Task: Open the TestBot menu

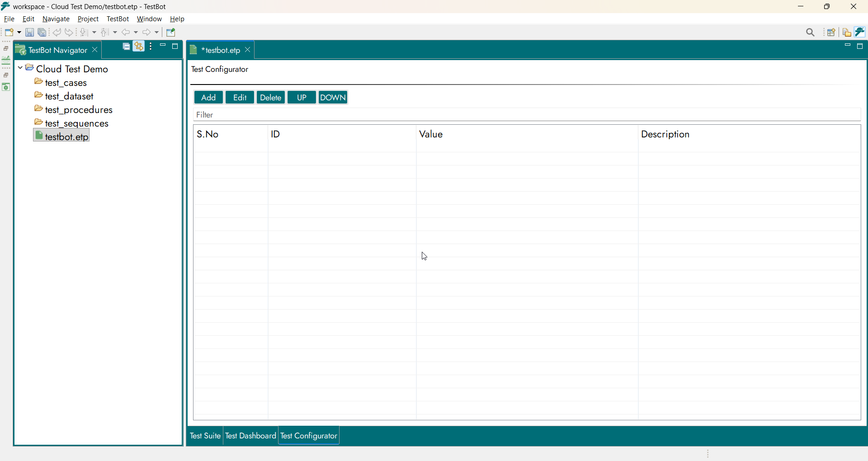Action: (118, 19)
